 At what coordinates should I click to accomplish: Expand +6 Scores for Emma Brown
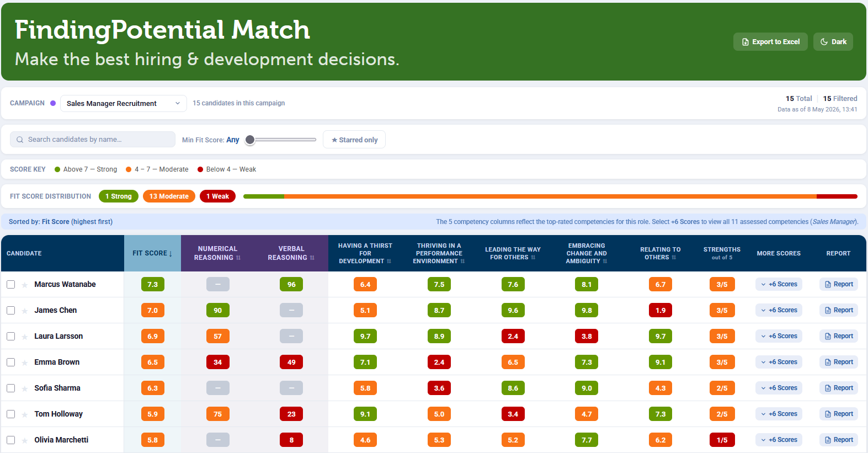pos(779,362)
